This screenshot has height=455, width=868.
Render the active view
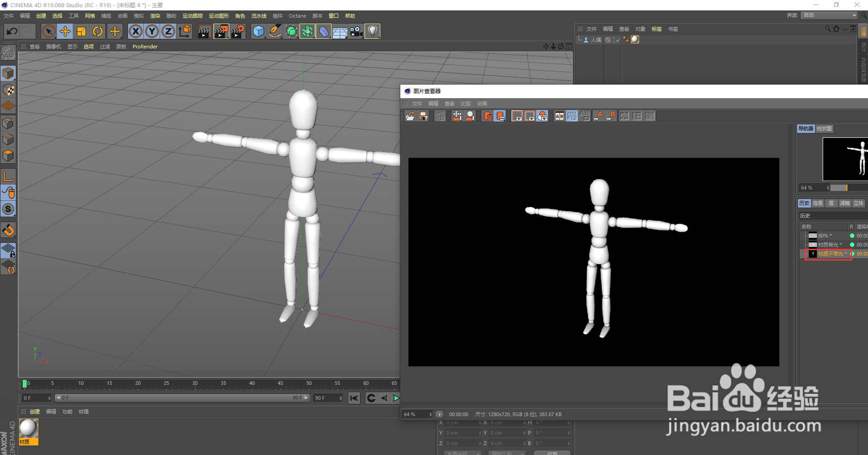(204, 31)
